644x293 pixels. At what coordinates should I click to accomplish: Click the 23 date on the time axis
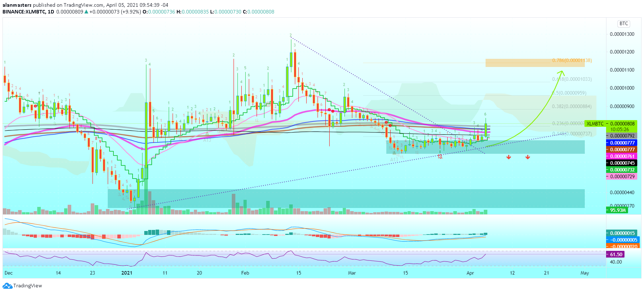[93, 273]
